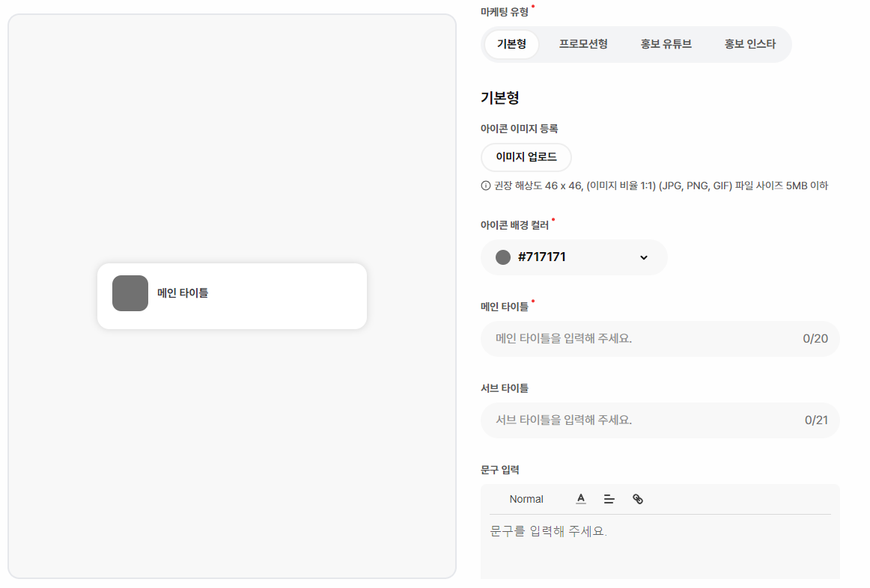Open the #717171 icon background color dropdown

574,257
